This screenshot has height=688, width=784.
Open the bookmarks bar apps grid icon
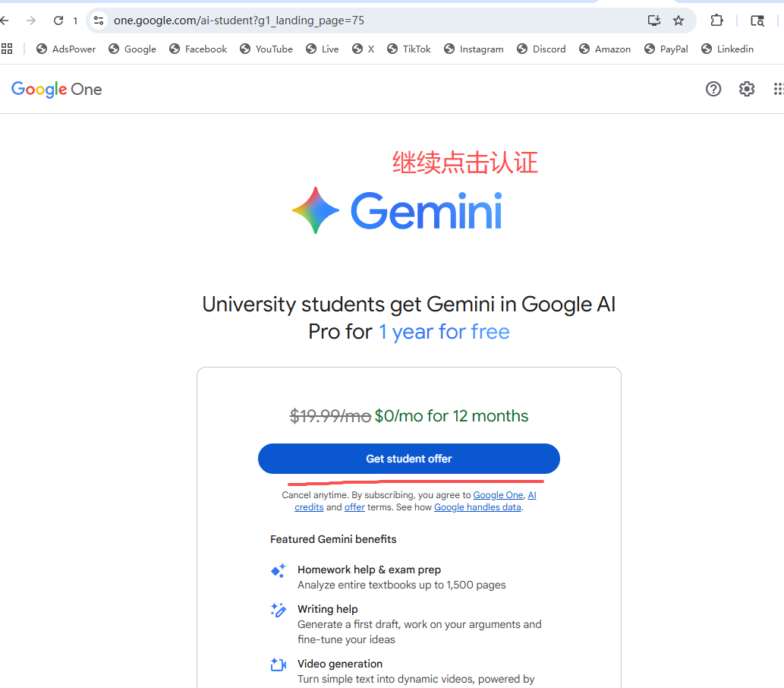click(8, 49)
